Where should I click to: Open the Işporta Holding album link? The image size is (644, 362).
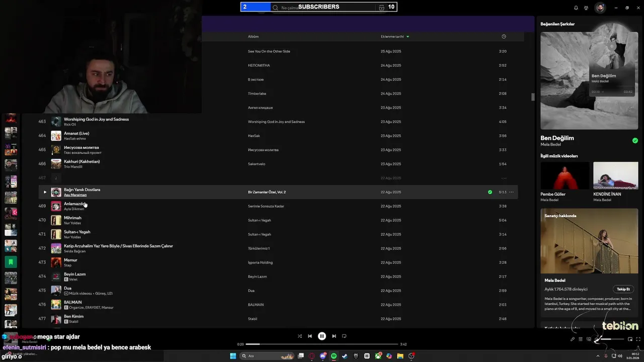[260, 262]
